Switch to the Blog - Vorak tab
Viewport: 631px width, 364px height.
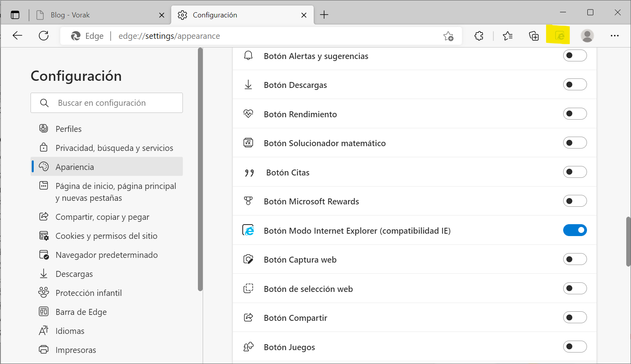pyautogui.click(x=99, y=15)
